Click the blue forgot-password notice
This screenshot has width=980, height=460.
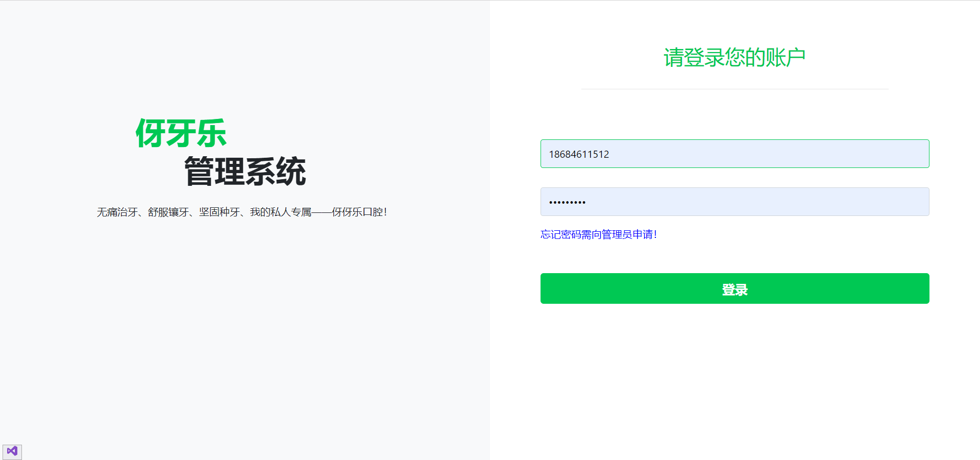click(599, 234)
